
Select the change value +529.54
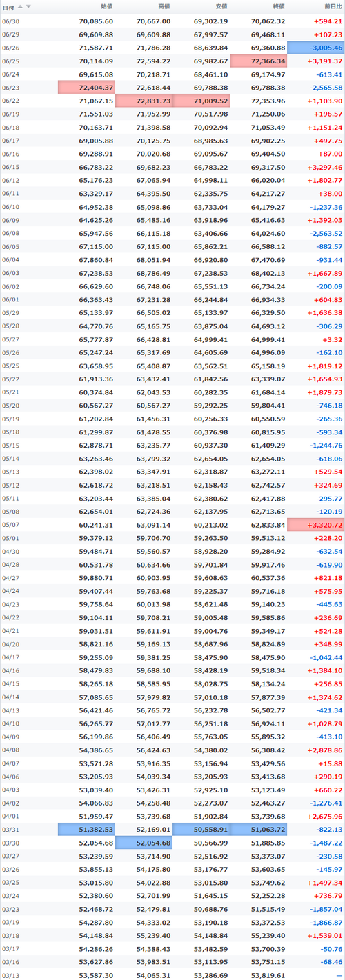328,472
